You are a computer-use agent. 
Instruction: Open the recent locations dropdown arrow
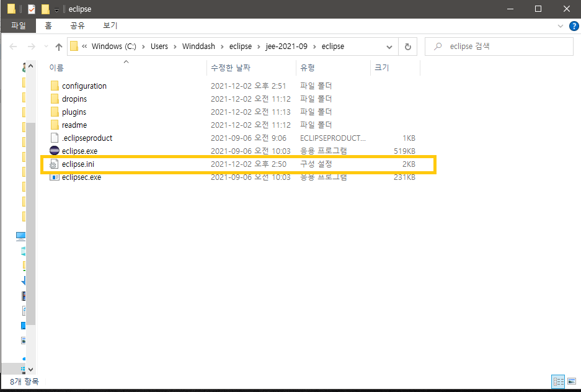(x=46, y=47)
